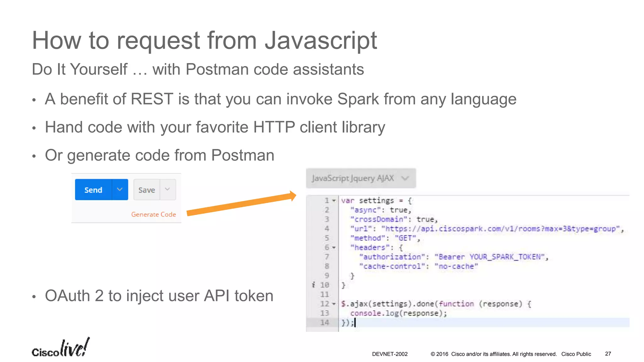The width and height of the screenshot is (644, 362).
Task: Collapse code fold arrow on line 1
Action: 334,200
